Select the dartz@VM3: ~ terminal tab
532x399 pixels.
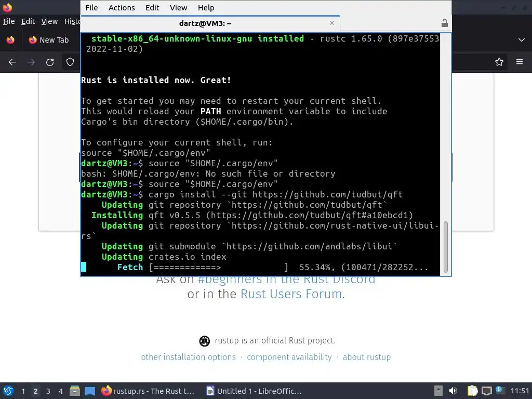point(210,23)
